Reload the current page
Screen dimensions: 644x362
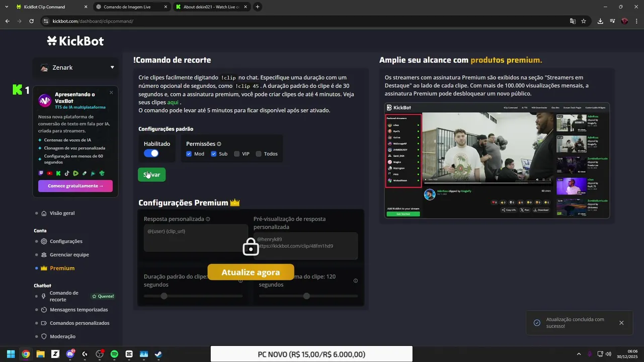point(31,21)
